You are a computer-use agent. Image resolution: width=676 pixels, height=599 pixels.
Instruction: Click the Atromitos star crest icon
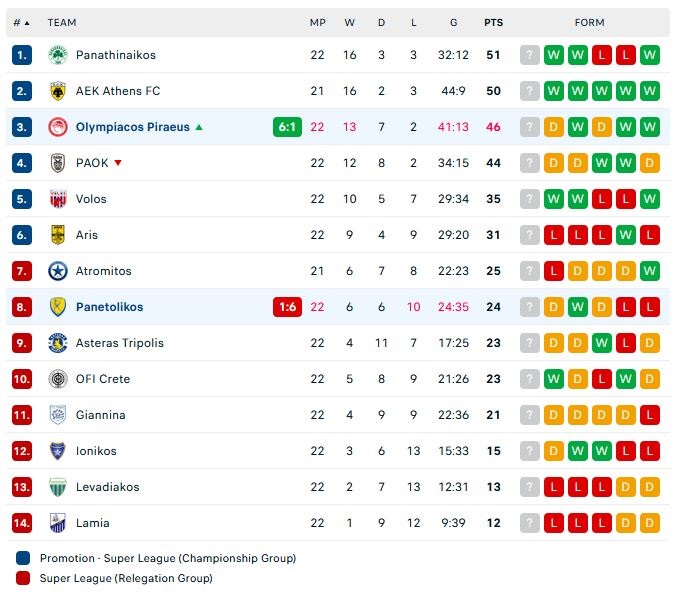57,271
